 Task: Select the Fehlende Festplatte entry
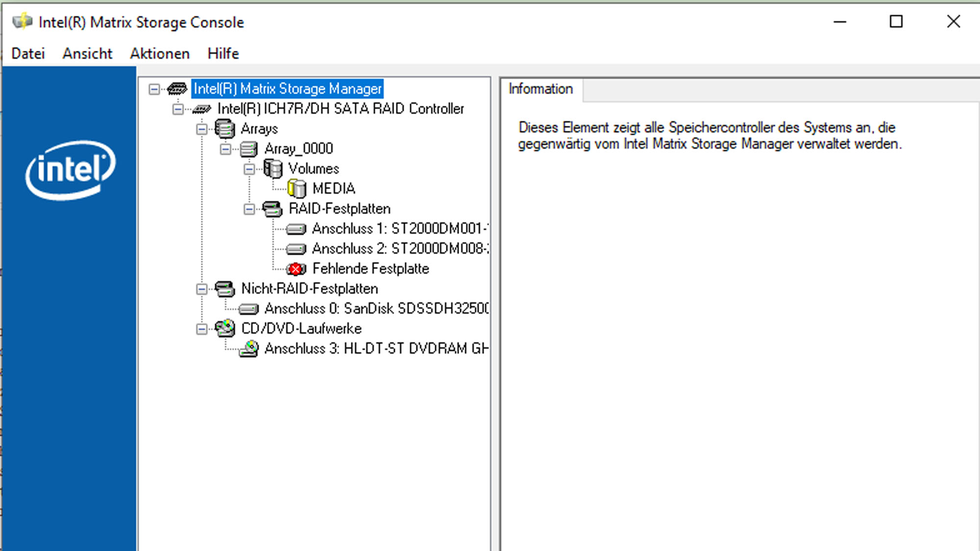(x=370, y=269)
